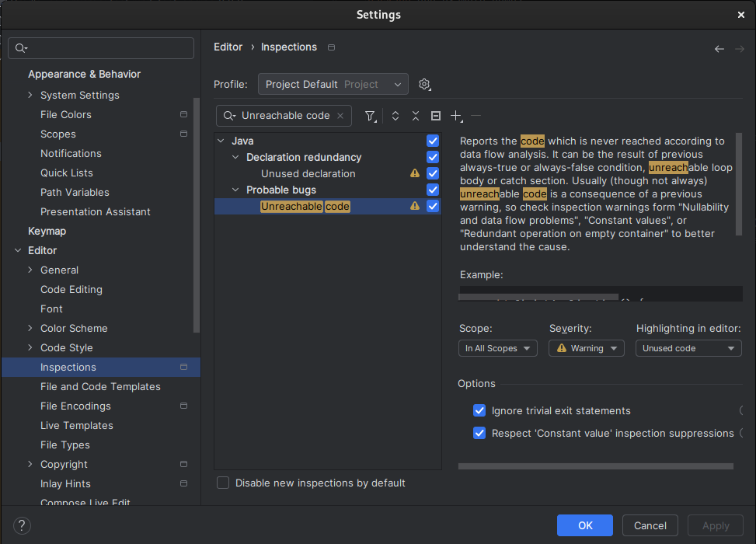Open the Project Default profile dropdown
The height and width of the screenshot is (544, 756).
[x=333, y=84]
